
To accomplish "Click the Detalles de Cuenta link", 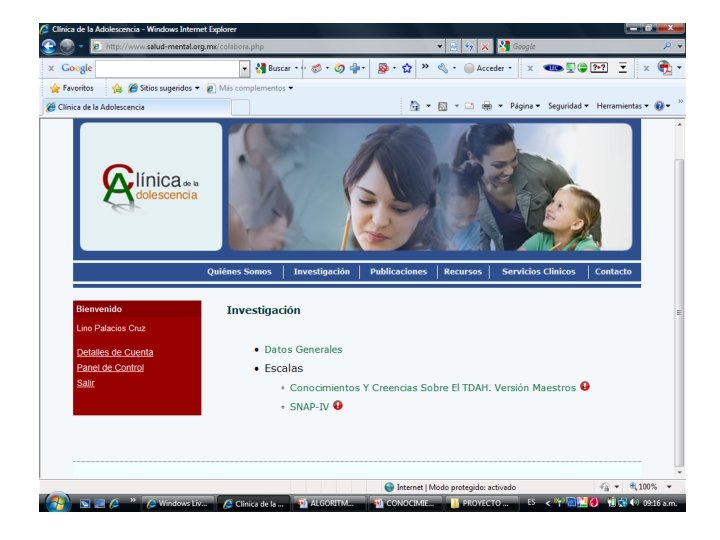I will (x=115, y=352).
